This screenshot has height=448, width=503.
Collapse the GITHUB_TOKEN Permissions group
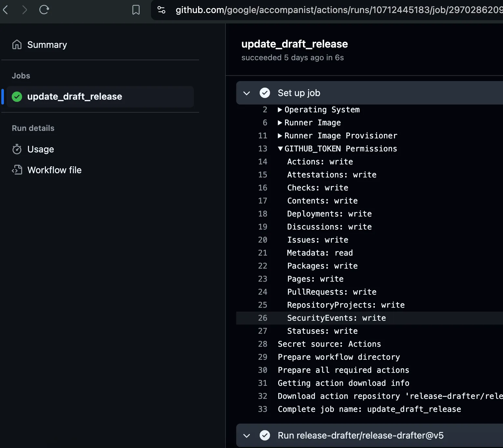tap(280, 149)
